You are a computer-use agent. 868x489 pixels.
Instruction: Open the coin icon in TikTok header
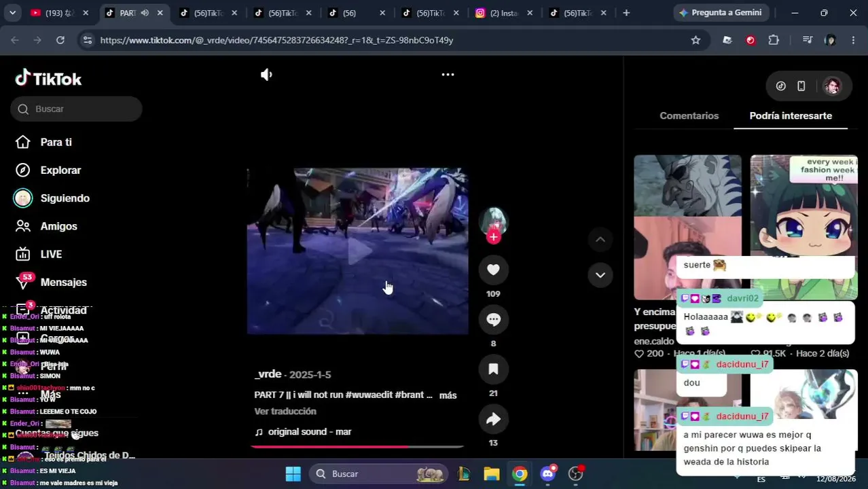[781, 86]
